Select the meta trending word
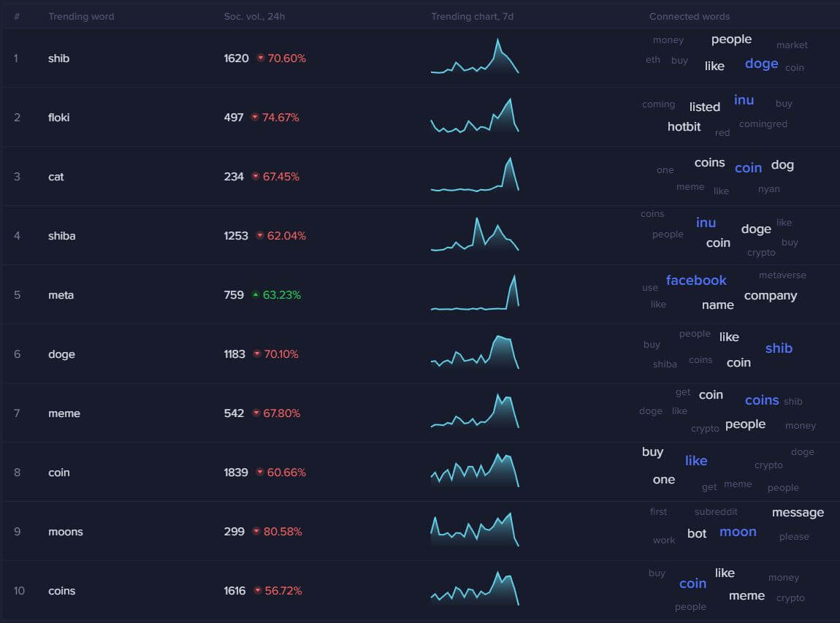The width and height of the screenshot is (840, 623). point(61,295)
